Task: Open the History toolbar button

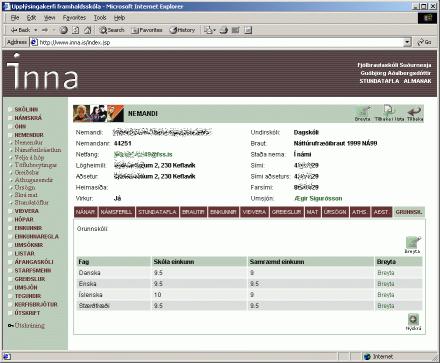Action: tap(182, 30)
